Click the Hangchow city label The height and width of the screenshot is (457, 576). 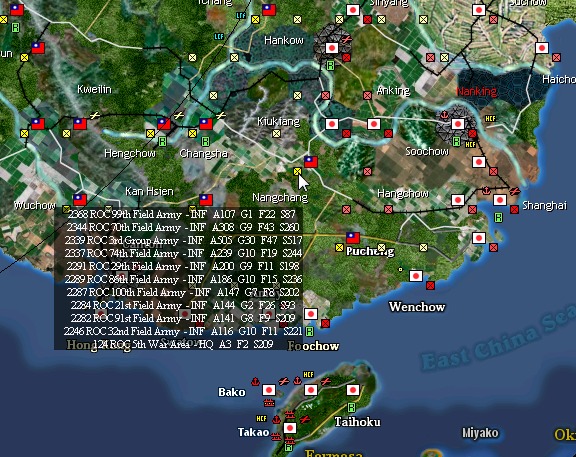tap(403, 193)
